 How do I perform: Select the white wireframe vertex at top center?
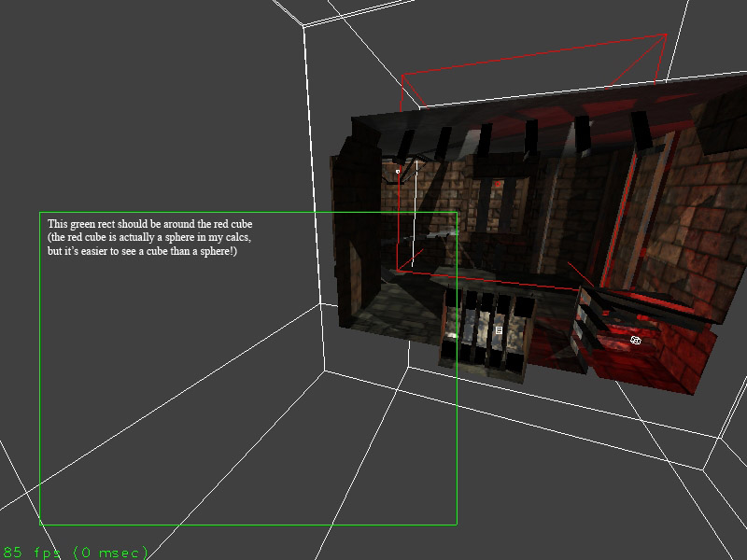click(303, 27)
